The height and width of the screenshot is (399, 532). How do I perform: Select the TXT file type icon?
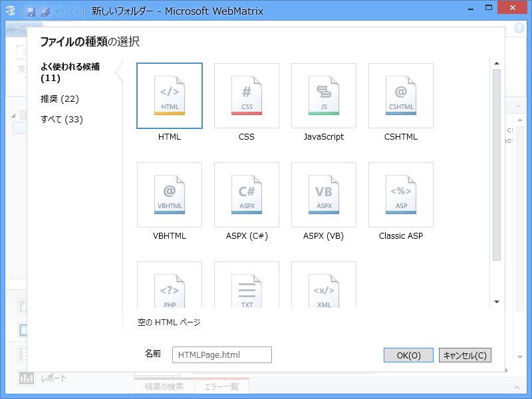[x=247, y=285]
